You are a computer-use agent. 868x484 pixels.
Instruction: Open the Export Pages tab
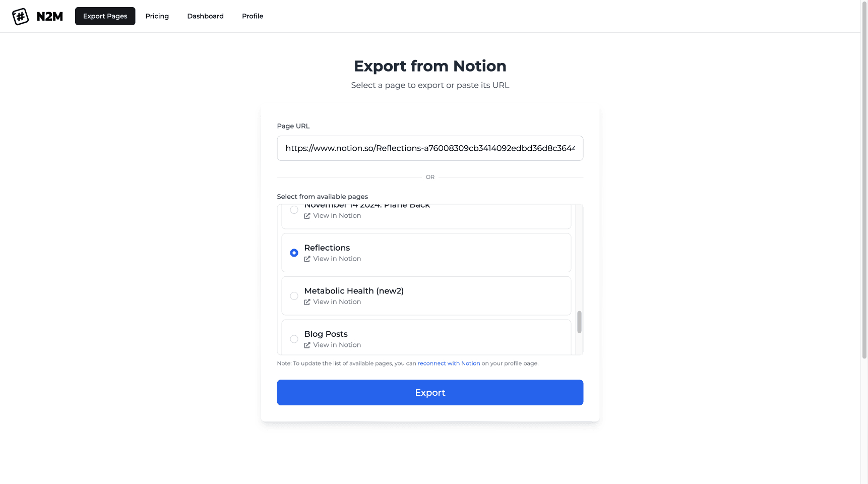105,16
